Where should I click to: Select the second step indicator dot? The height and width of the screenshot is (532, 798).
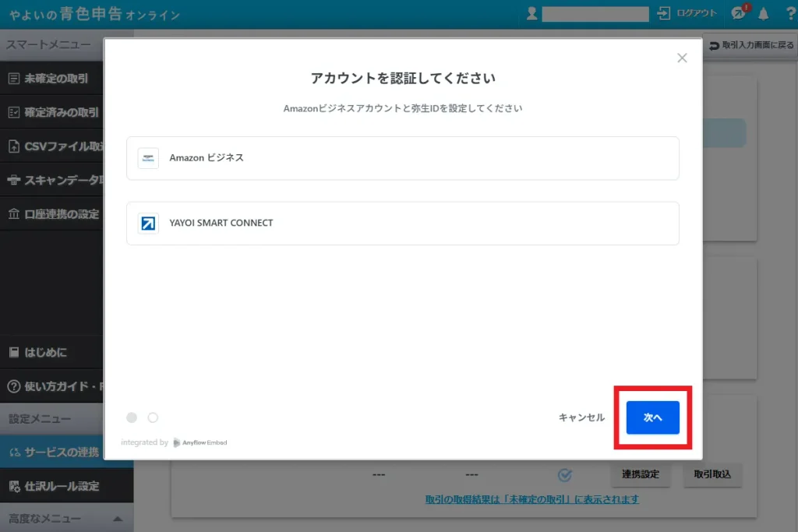pyautogui.click(x=153, y=417)
